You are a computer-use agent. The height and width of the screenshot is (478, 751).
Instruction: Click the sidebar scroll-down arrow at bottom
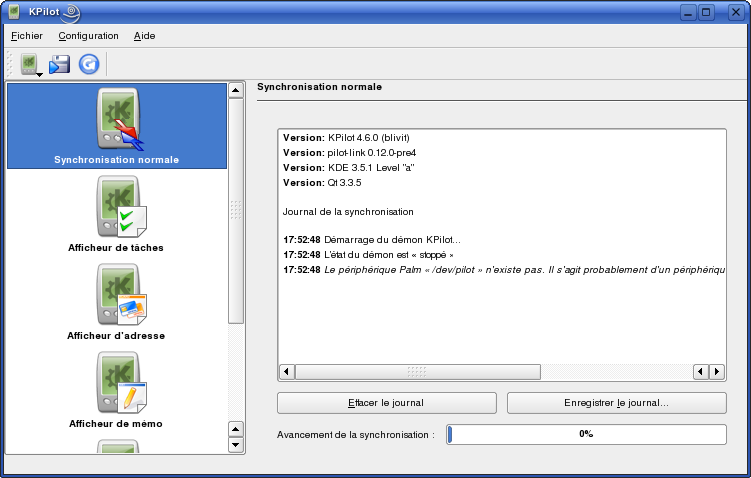[236, 444]
